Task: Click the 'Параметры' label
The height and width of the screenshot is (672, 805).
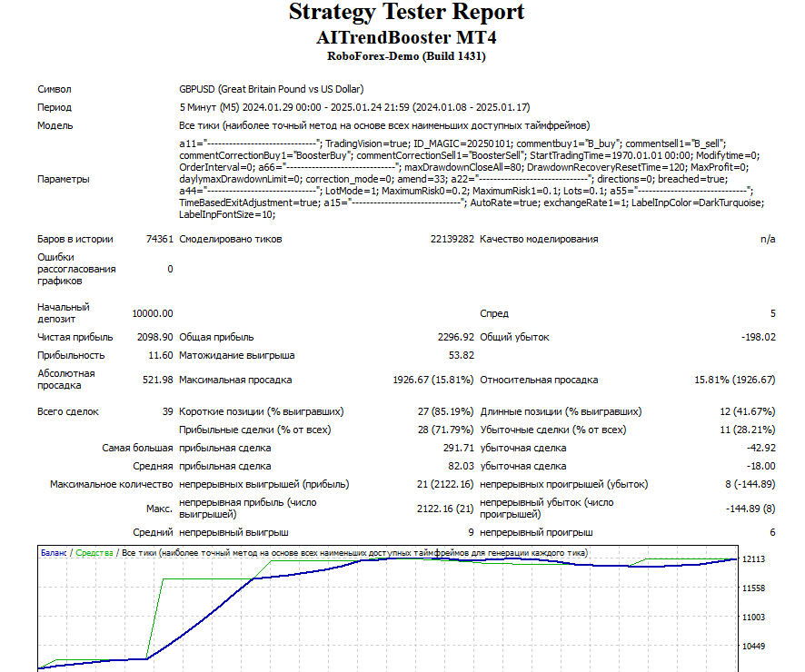Action: pos(64,179)
